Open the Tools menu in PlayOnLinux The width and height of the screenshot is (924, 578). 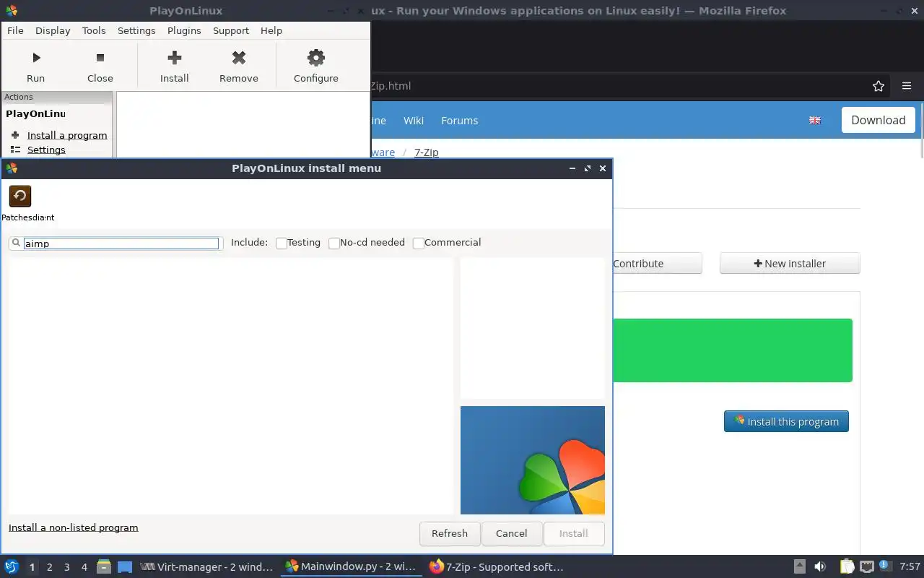tap(94, 30)
